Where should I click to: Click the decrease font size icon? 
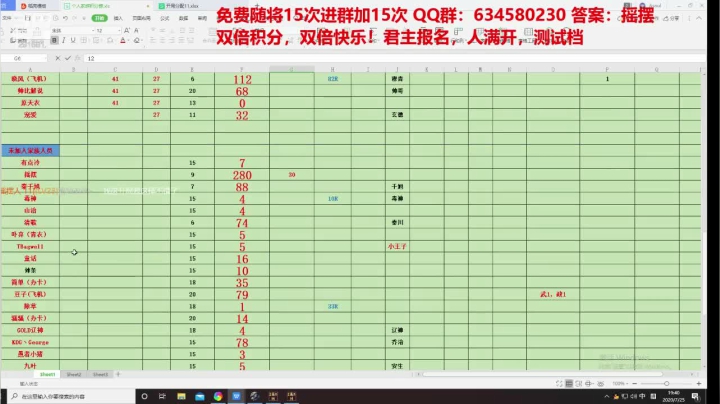136,30
